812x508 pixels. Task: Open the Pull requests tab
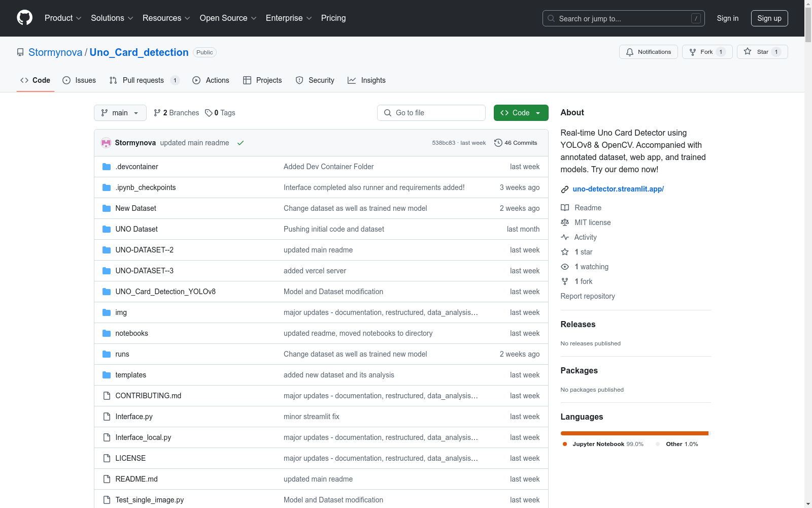145,80
